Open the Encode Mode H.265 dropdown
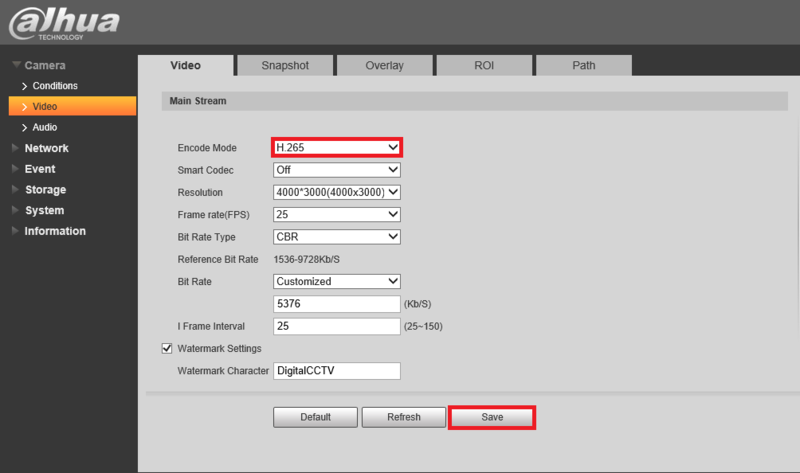This screenshot has width=800, height=473. pos(337,147)
